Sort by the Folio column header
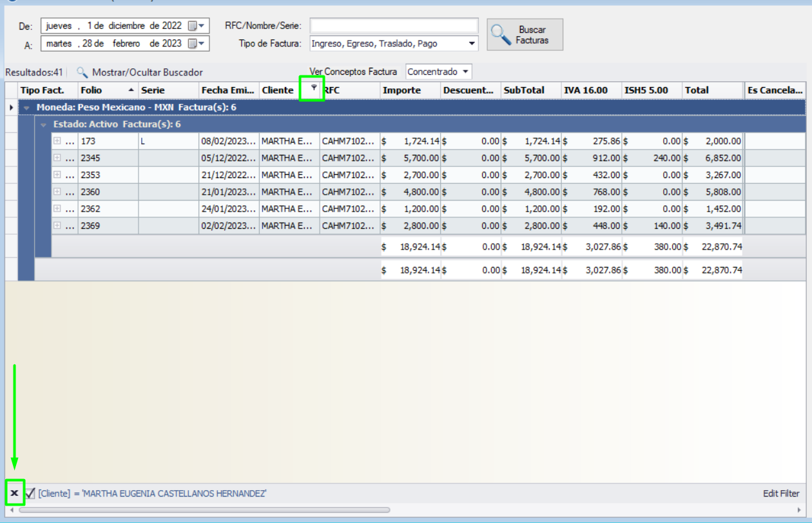This screenshot has height=523, width=812. (x=108, y=90)
